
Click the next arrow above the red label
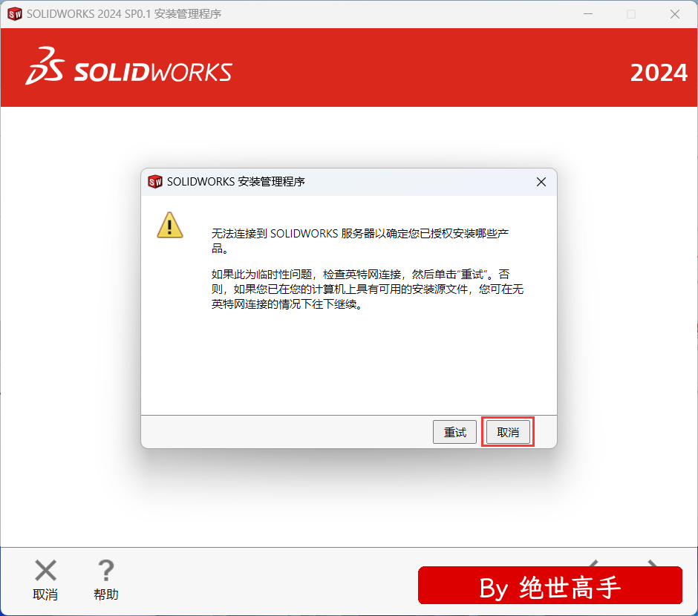point(653,563)
